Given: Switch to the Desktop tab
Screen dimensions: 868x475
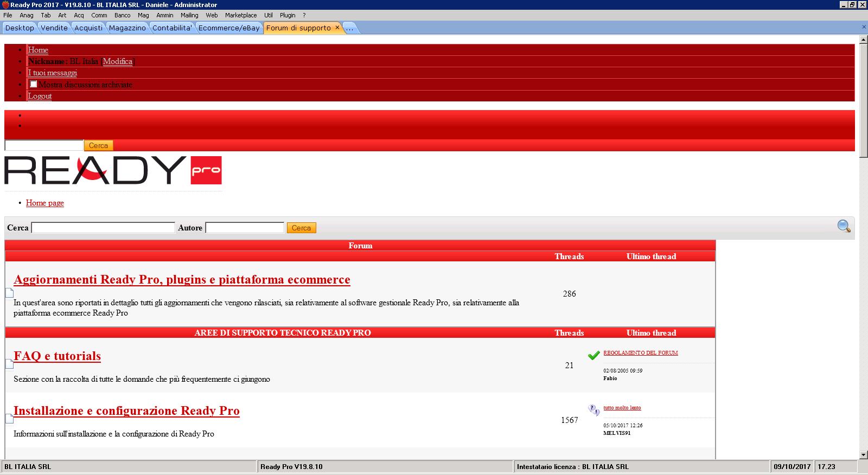Looking at the screenshot, I should 20,28.
